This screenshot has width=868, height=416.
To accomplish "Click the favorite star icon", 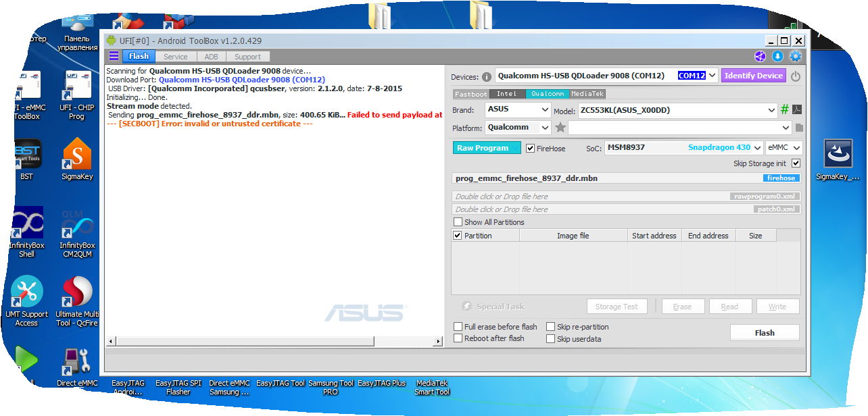I will (560, 127).
